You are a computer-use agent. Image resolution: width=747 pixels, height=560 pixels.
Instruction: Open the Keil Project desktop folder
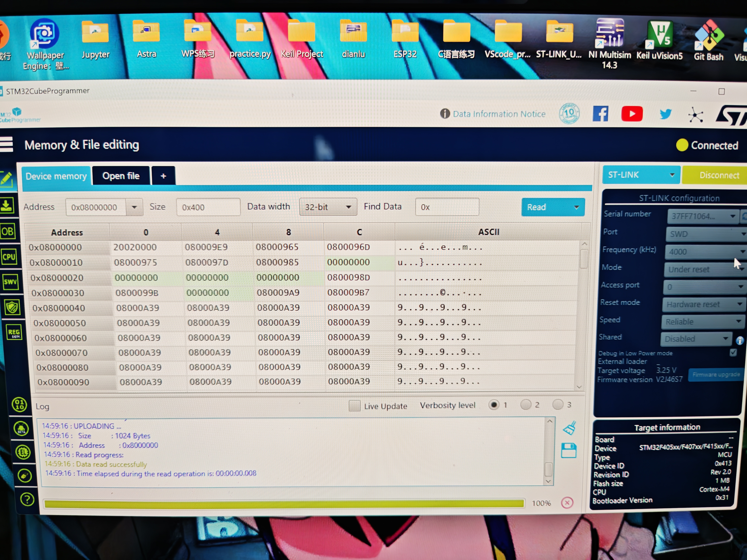[302, 39]
